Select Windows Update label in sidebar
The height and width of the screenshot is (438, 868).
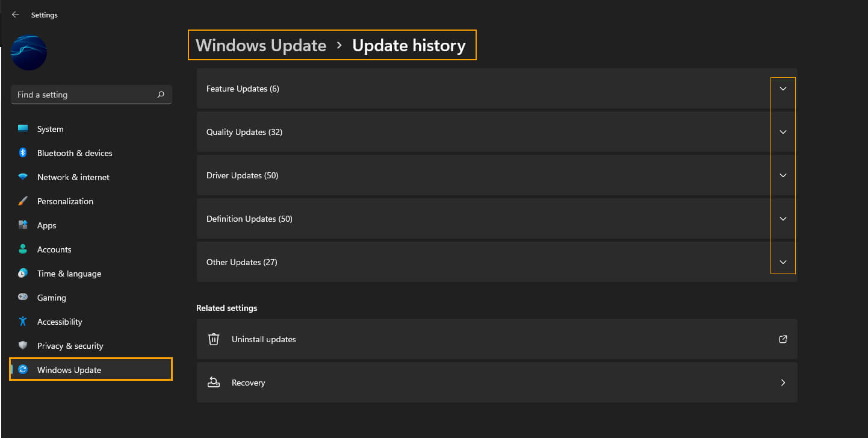point(69,370)
